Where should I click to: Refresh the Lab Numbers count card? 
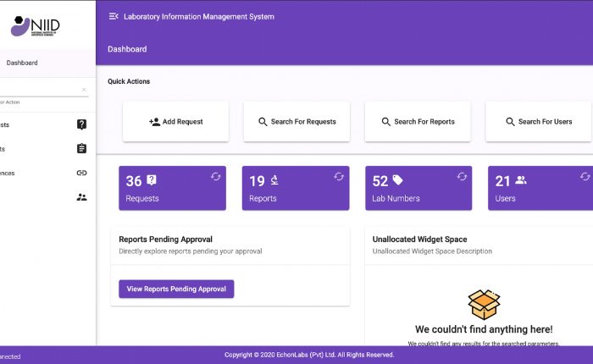pyautogui.click(x=462, y=177)
